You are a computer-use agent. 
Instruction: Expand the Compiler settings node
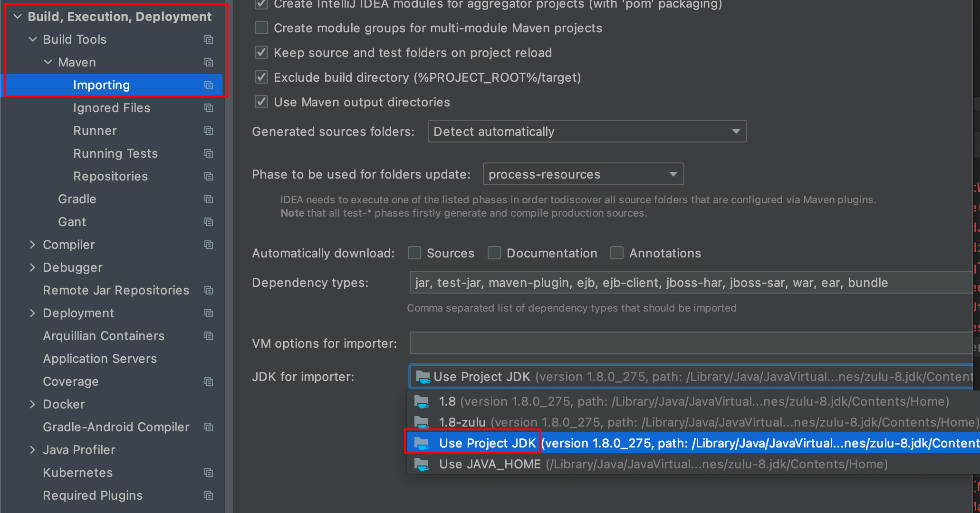click(32, 245)
